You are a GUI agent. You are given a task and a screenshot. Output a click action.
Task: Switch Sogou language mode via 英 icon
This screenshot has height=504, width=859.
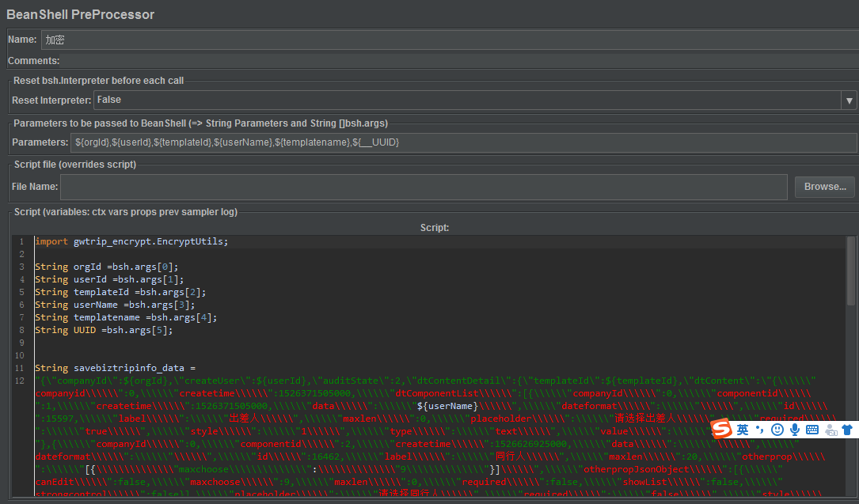[x=743, y=430]
